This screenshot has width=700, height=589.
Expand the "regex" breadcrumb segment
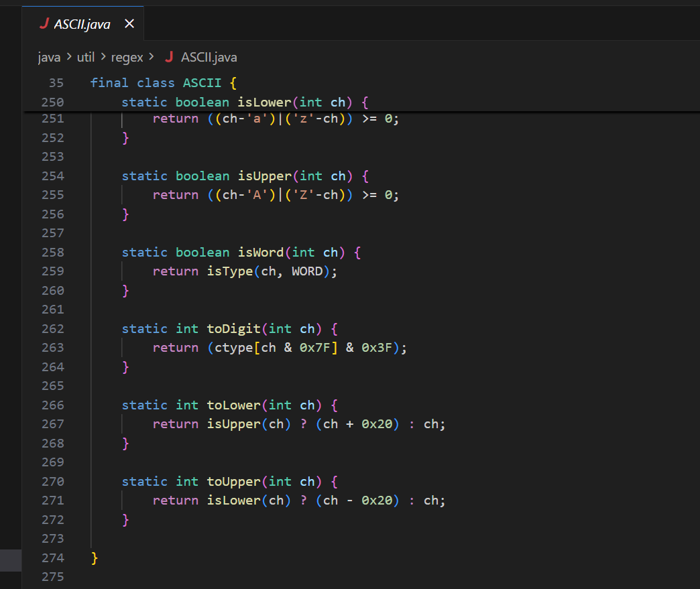tap(127, 57)
